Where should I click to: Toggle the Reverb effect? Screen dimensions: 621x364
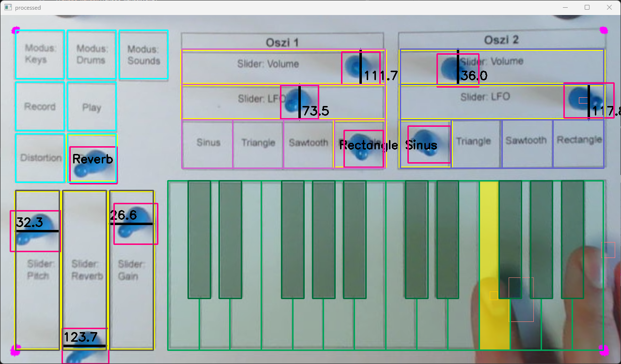point(92,159)
